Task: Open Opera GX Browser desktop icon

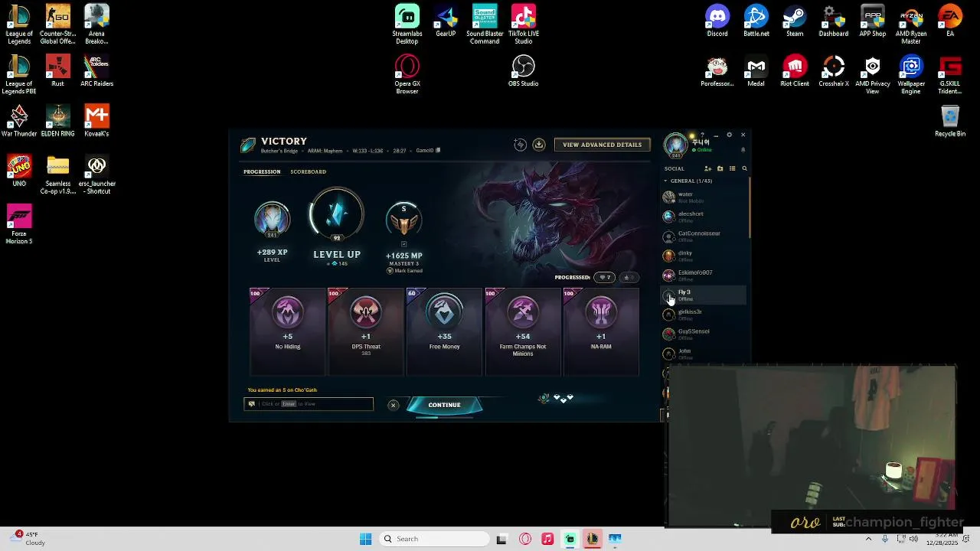Action: click(407, 75)
